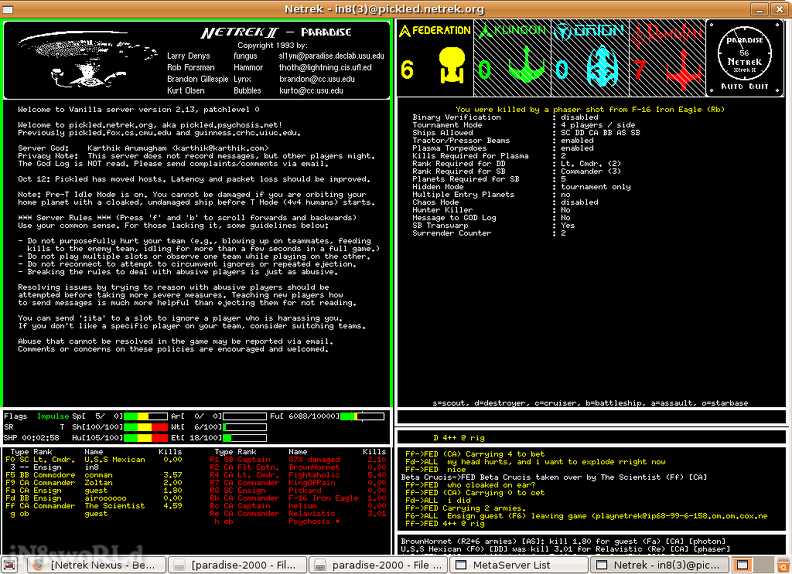Select player row 'The Scientist'
This screenshot has width=792, height=574.
(93, 506)
